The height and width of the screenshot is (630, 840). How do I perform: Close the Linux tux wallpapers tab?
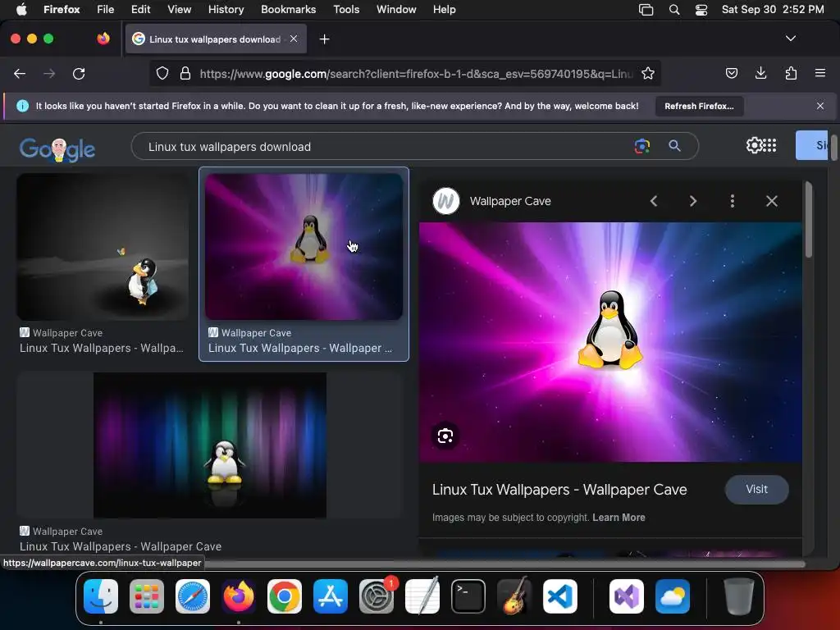pyautogui.click(x=294, y=39)
